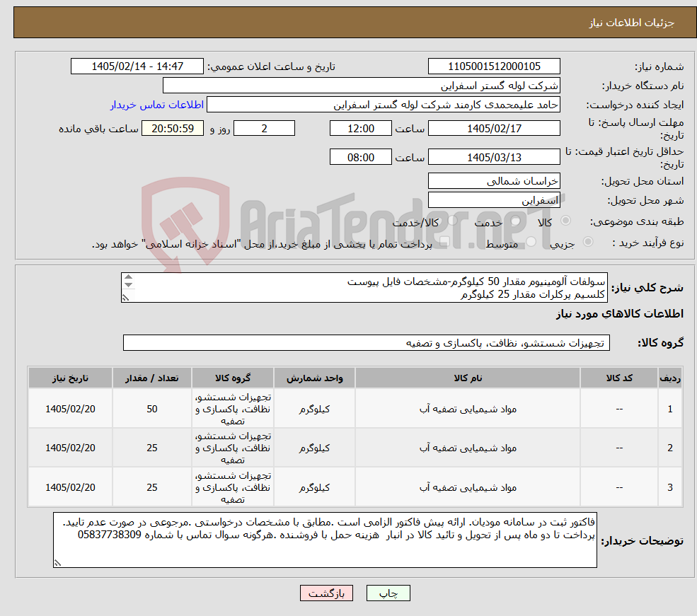Click the response deadline time 12:00
The image size is (697, 616).
(360, 128)
